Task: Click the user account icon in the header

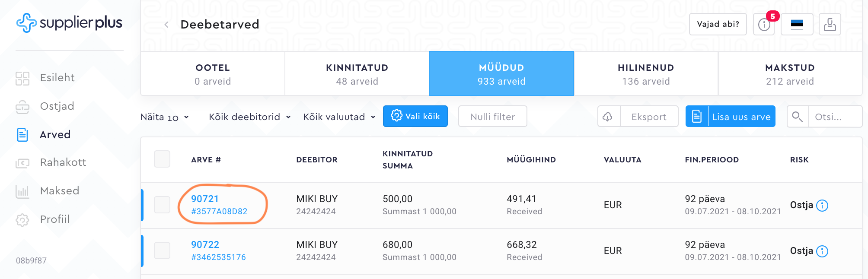Action: (830, 24)
